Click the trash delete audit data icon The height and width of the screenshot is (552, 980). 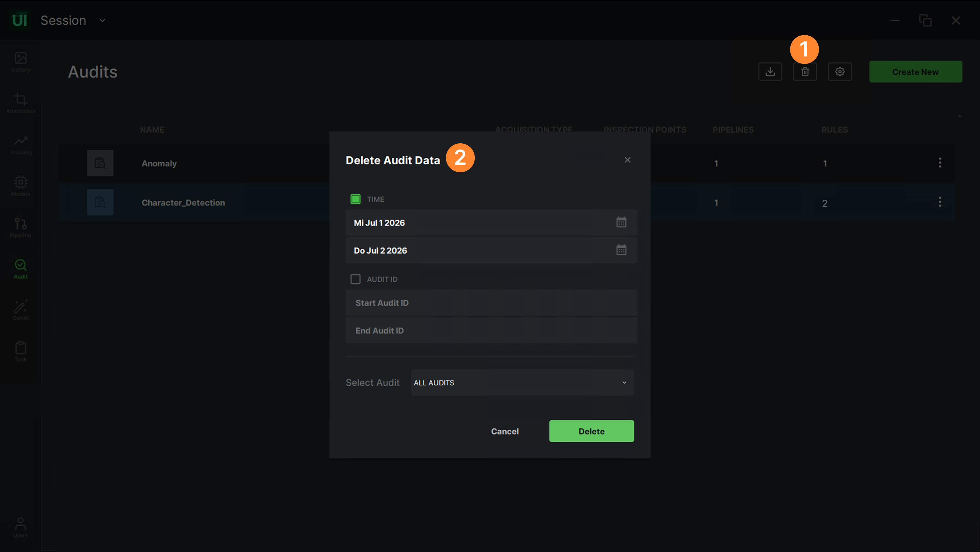(x=805, y=72)
